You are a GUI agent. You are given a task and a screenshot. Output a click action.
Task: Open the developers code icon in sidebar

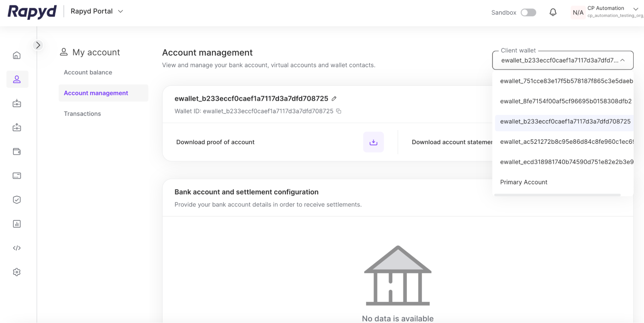(x=17, y=248)
